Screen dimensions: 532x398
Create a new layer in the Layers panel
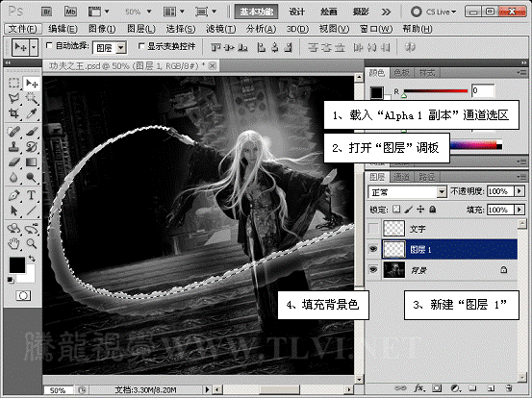491,387
